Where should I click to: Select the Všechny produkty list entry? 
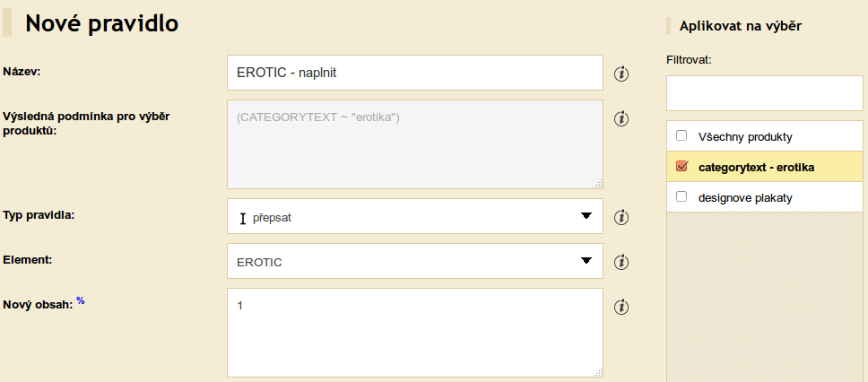765,136
